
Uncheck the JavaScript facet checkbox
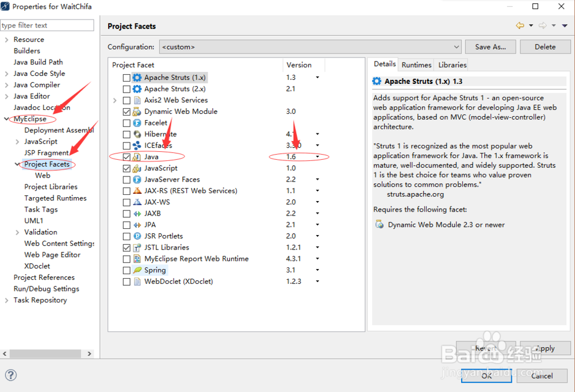126,168
